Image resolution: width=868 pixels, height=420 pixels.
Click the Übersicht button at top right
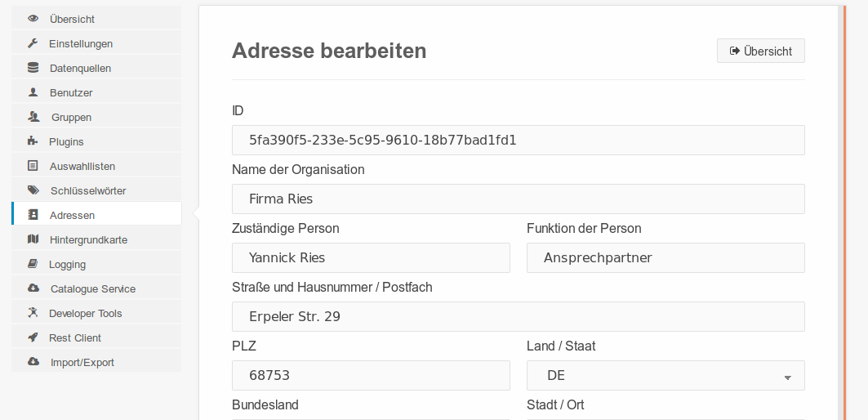click(760, 51)
